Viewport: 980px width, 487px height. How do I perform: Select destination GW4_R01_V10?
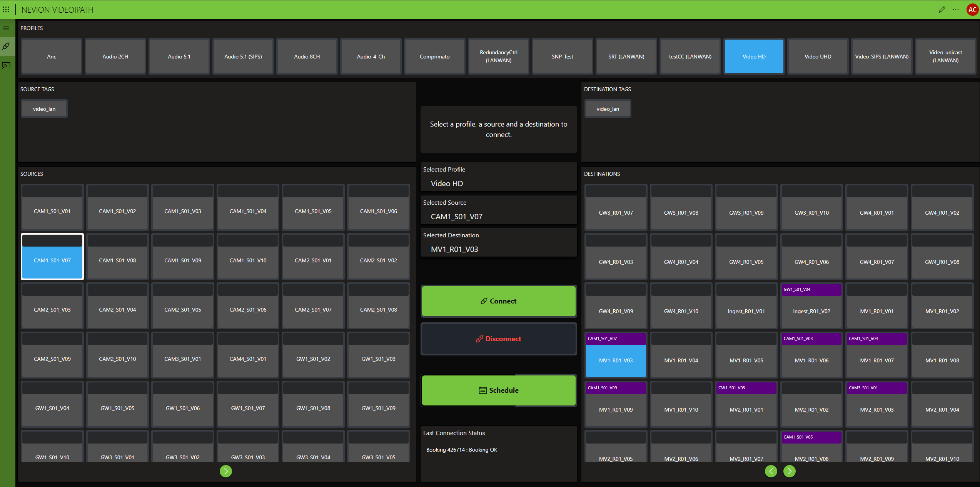pos(681,305)
